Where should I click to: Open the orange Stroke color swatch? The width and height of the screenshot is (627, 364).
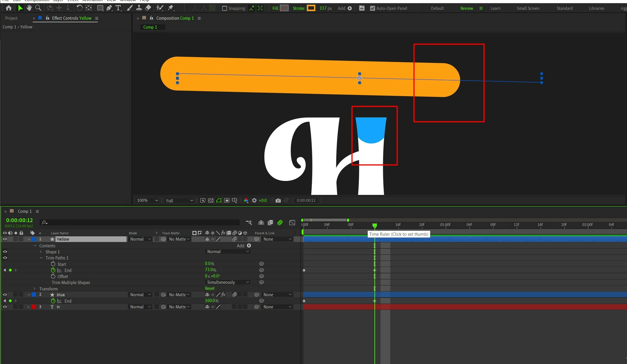[311, 8]
